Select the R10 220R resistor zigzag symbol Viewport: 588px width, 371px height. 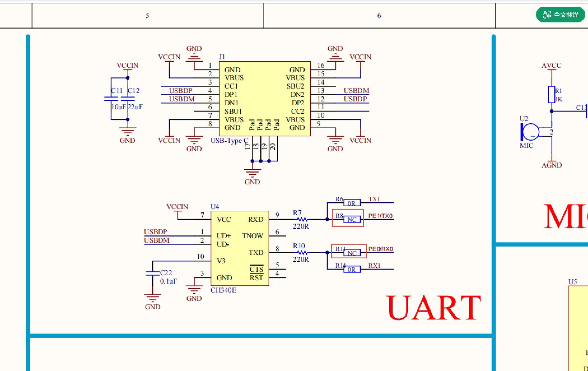pyautogui.click(x=302, y=252)
